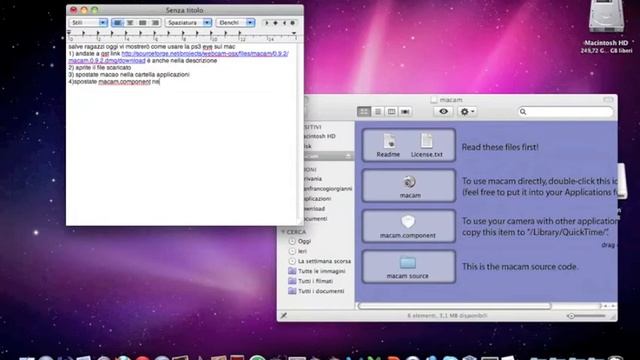The width and height of the screenshot is (640, 360).
Task: Select the right tab stop marker icon
Action: (x=284, y=23)
